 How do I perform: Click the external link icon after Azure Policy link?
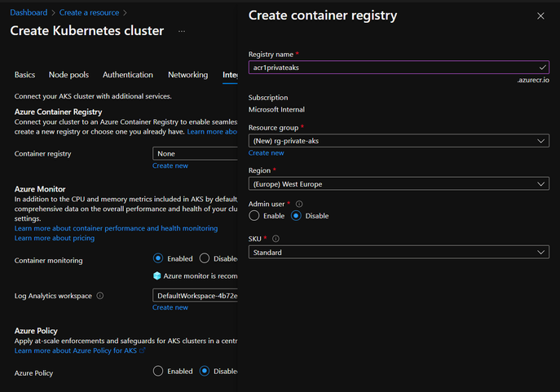tap(142, 350)
